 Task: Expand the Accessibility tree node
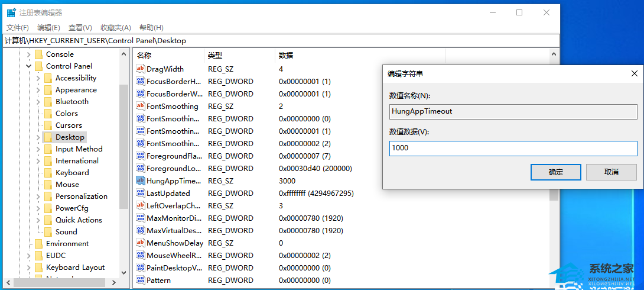click(x=38, y=78)
